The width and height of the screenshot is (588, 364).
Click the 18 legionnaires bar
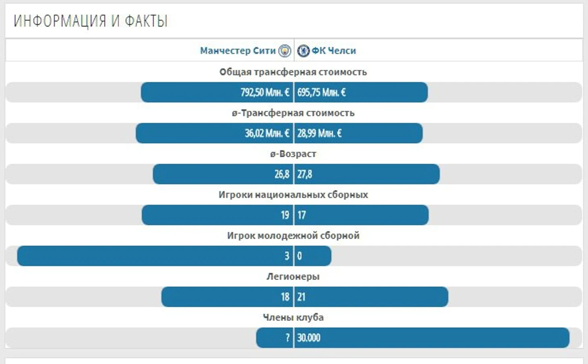pyautogui.click(x=227, y=297)
